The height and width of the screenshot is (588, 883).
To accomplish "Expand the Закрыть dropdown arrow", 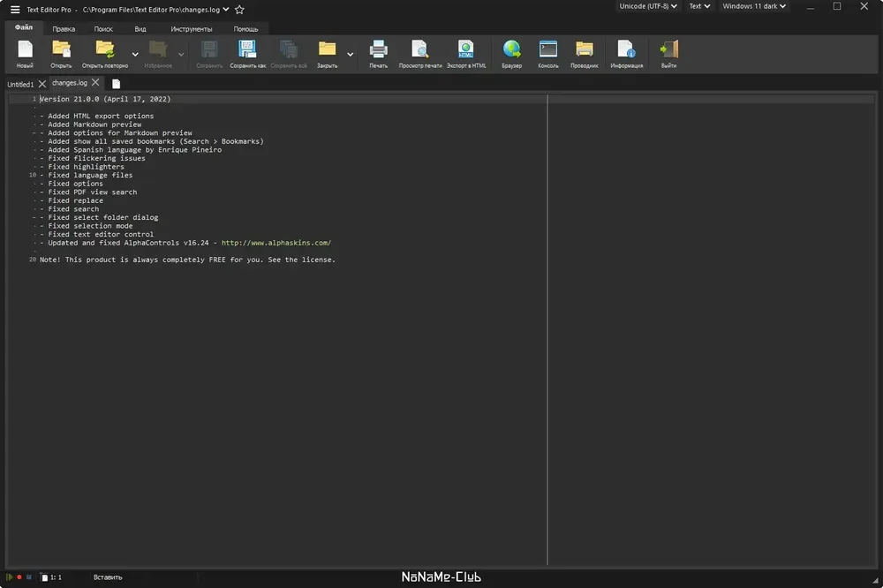I will click(x=351, y=55).
